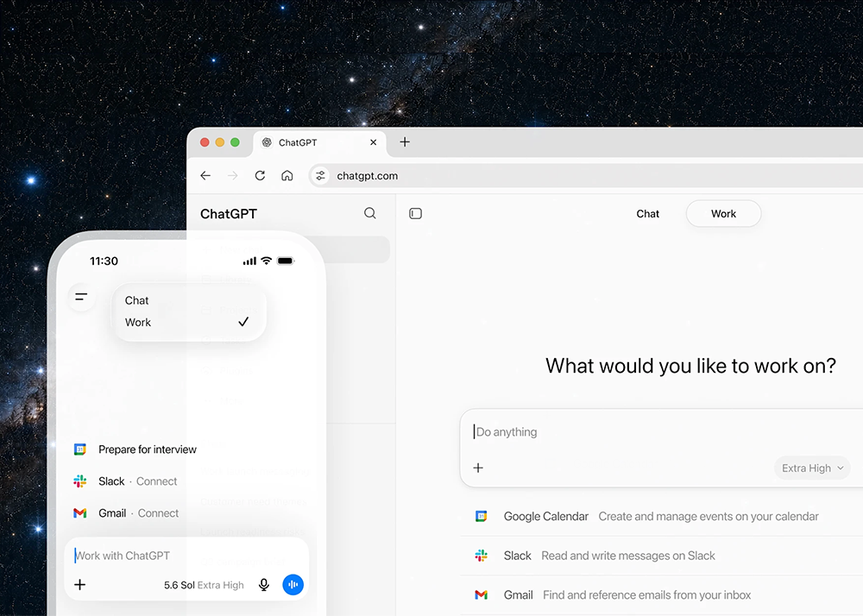The image size is (863, 616).
Task: Click the phone clock showing 11:30
Action: (104, 261)
